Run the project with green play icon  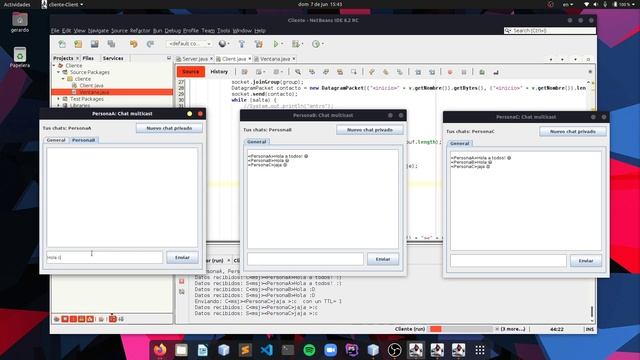[x=276, y=44]
